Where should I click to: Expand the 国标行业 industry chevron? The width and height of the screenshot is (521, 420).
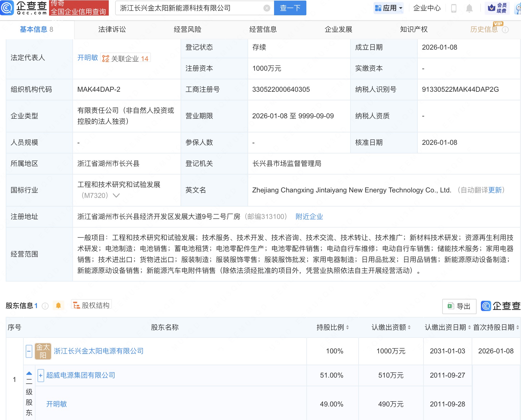[116, 196]
